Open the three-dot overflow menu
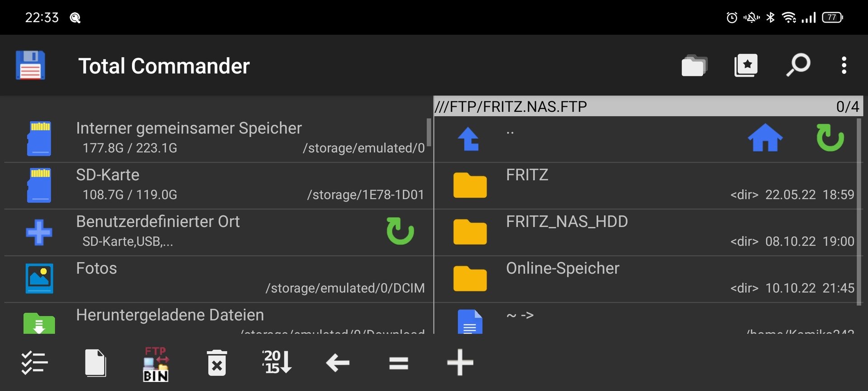 (844, 66)
